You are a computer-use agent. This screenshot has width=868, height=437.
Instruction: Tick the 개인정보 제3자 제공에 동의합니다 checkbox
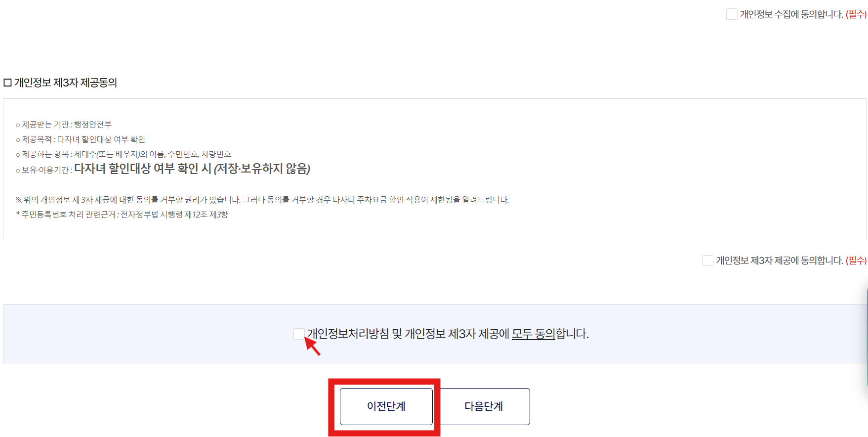coord(708,261)
